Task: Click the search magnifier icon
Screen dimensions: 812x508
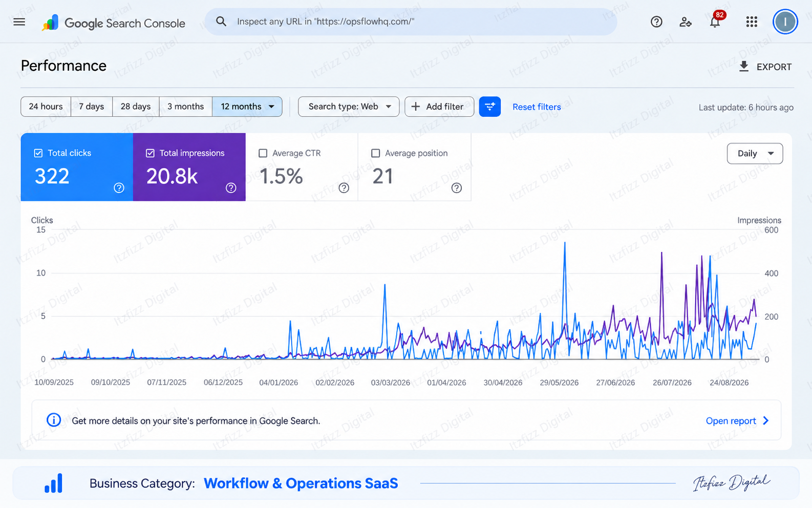Action: [x=221, y=22]
